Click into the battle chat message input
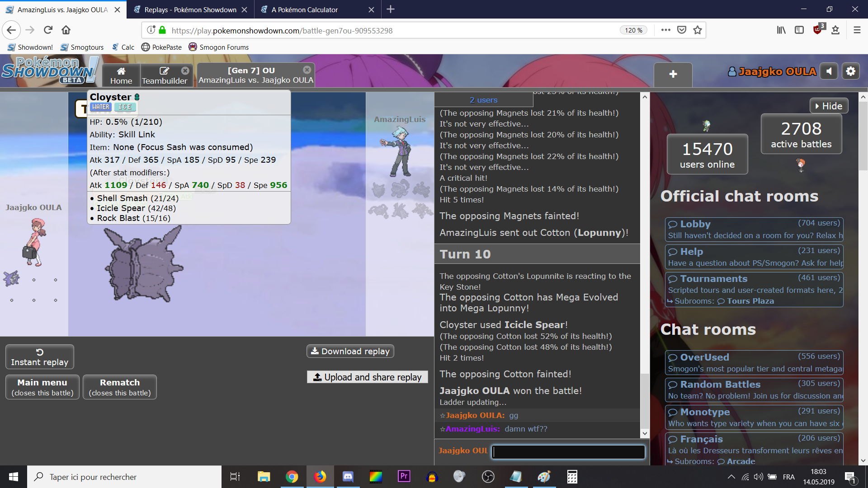 click(x=568, y=451)
